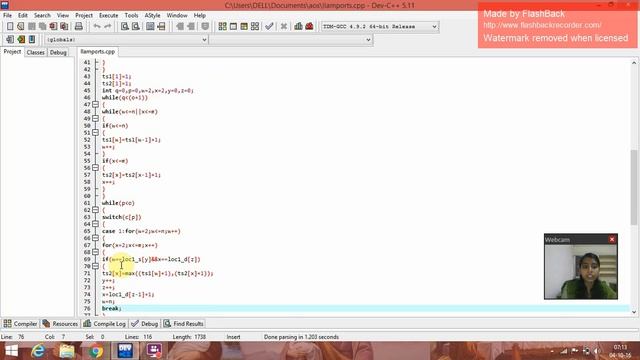Image resolution: width=640 pixels, height=360 pixels.
Task: Click the Undo arrow icon
Action: pyautogui.click(x=97, y=27)
